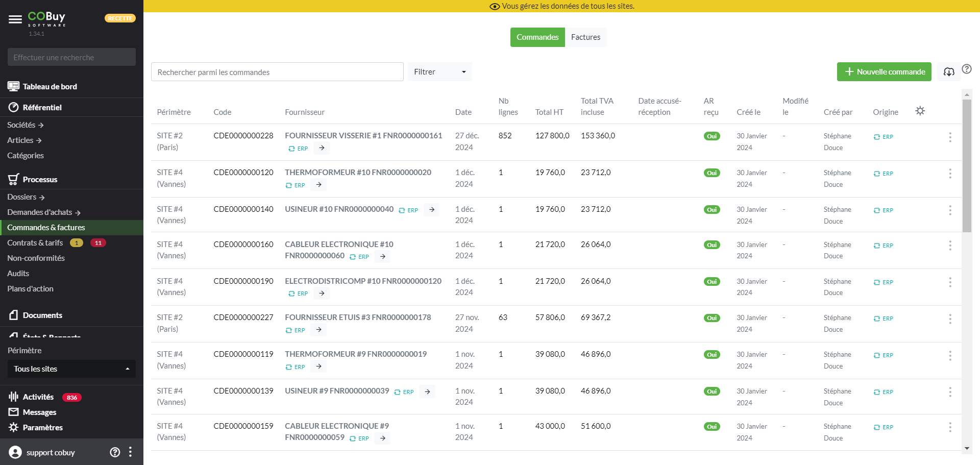Screen dimensions: 980x465
Task: Expand the Tous les sites perimeter selector
Action: click(x=71, y=369)
